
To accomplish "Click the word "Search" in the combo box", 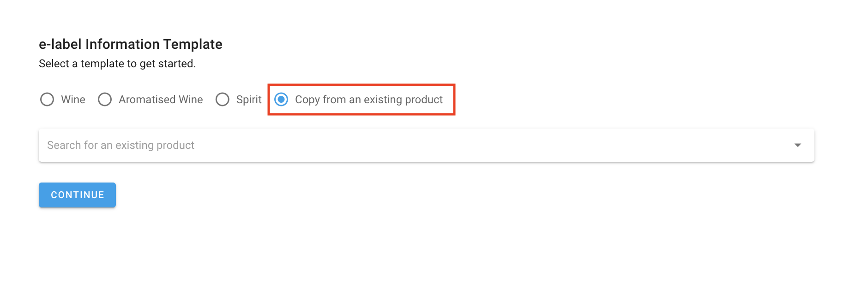I will coord(64,145).
